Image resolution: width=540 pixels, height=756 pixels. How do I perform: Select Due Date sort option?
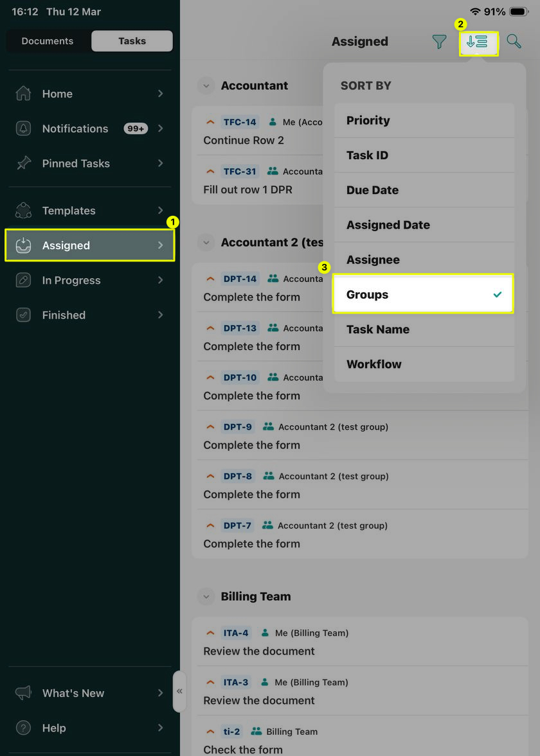tap(423, 190)
